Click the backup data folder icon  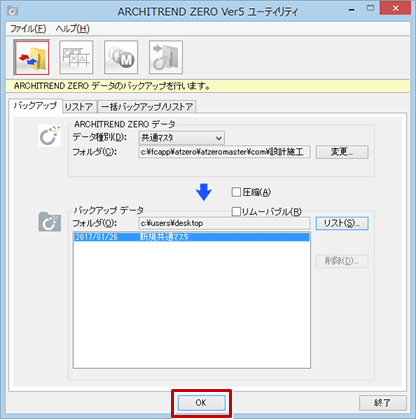pos(50,222)
